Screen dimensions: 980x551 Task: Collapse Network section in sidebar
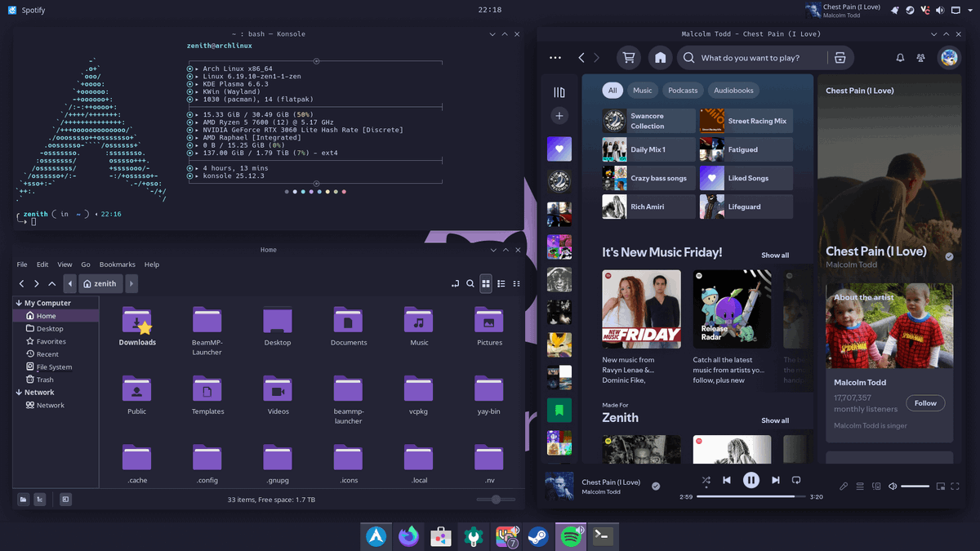19,392
